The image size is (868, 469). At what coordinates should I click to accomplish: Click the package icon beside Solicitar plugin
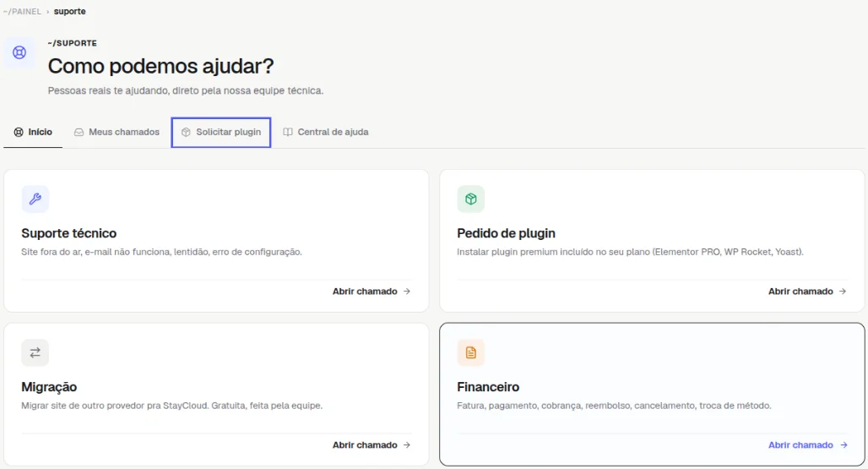click(186, 132)
